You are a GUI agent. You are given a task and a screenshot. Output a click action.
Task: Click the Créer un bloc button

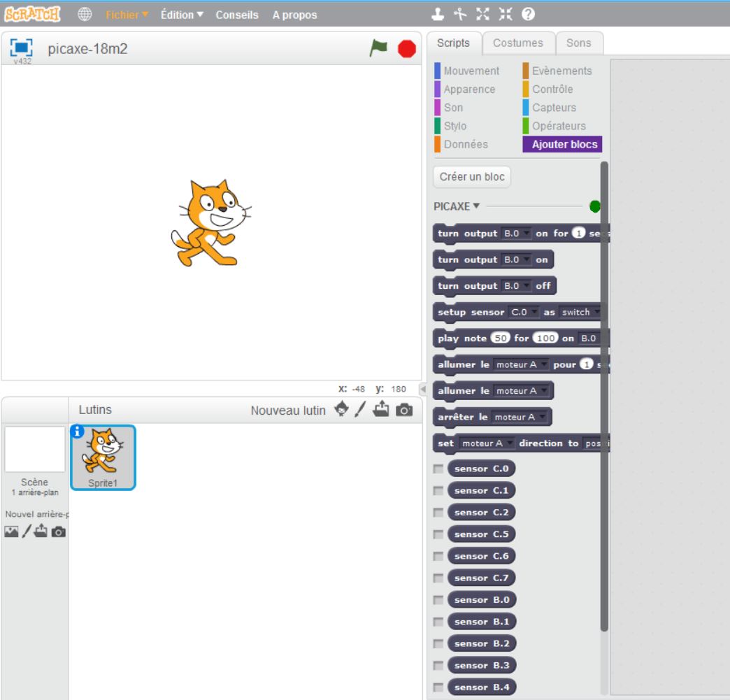472,177
